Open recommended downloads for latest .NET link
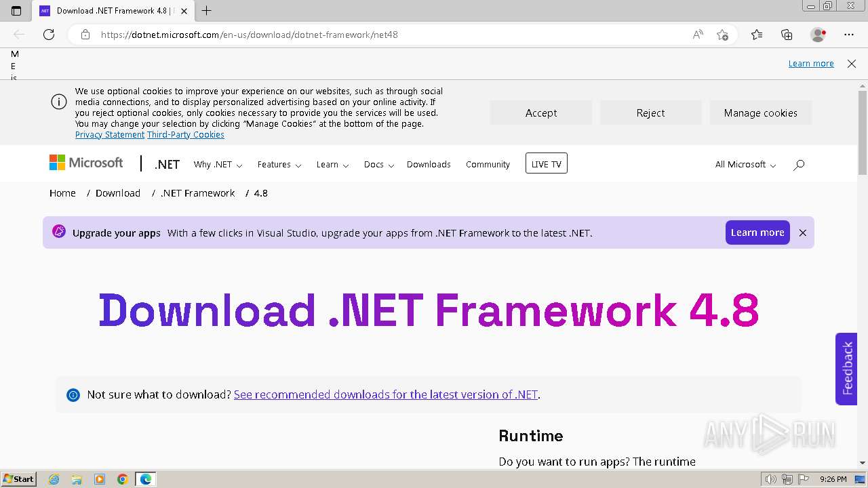Screen dimensions: 868x488 [386, 394]
